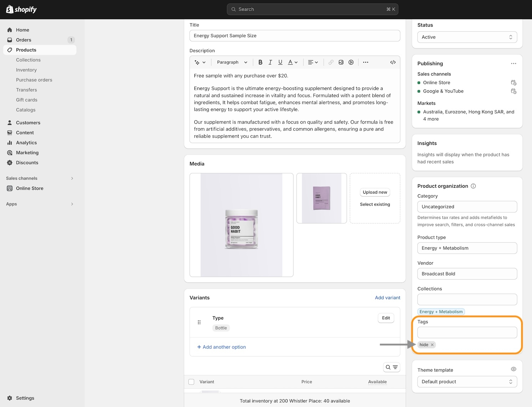Insert video using the editor toolbar

(351, 62)
